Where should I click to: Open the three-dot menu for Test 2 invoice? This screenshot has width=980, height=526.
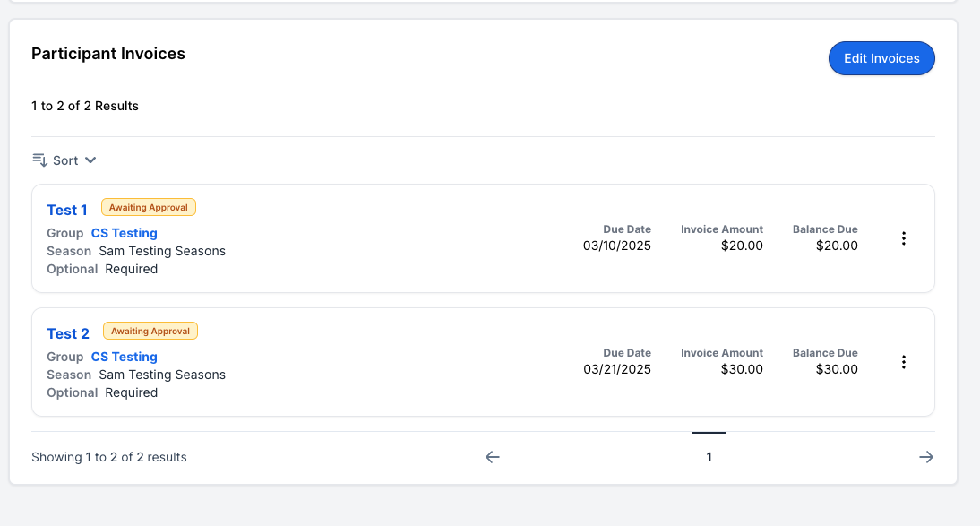tap(904, 362)
